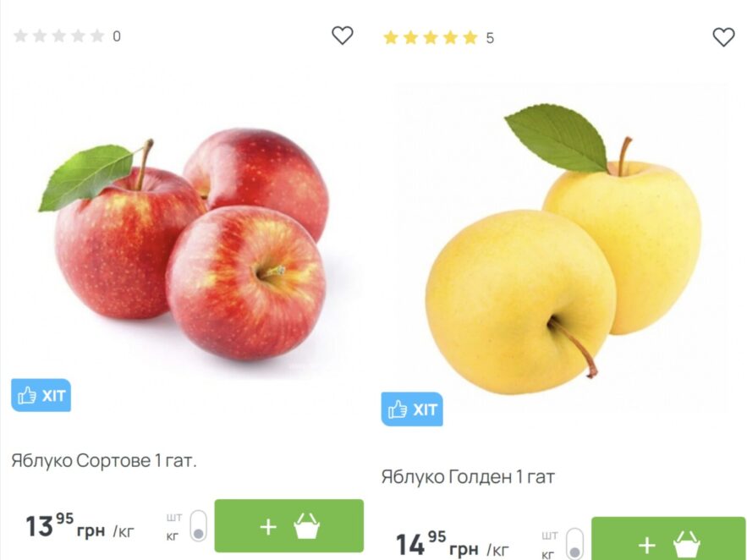This screenshot has width=747, height=560.
Task: Toggle шт/кг unit switch for Голден apples
Action: click(575, 543)
